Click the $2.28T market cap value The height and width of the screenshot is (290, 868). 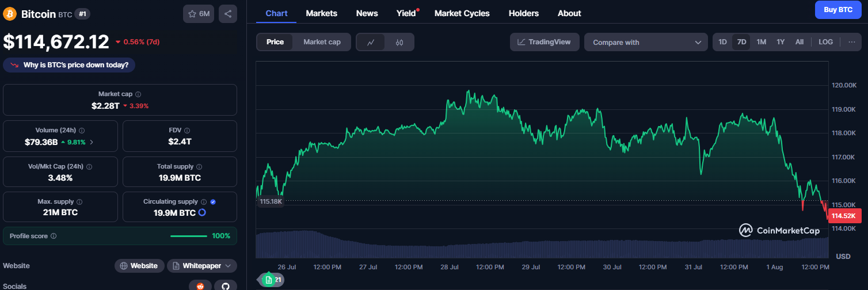(x=105, y=106)
